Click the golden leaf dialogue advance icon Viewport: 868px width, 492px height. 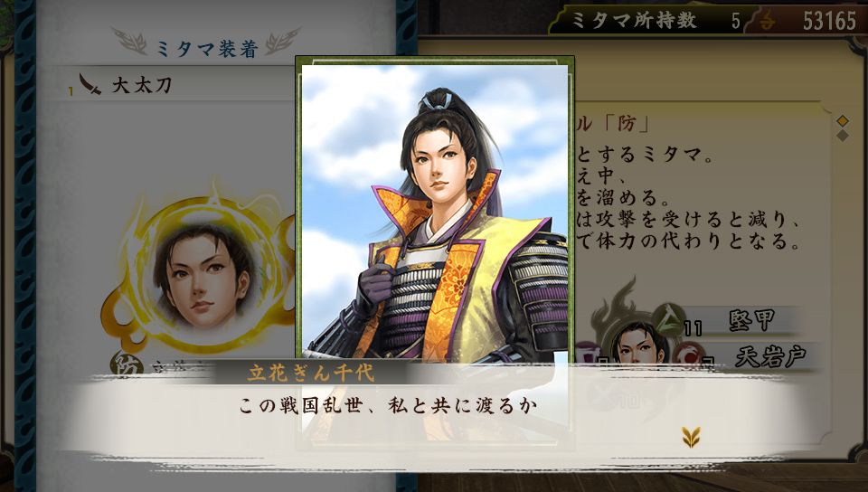tap(691, 437)
